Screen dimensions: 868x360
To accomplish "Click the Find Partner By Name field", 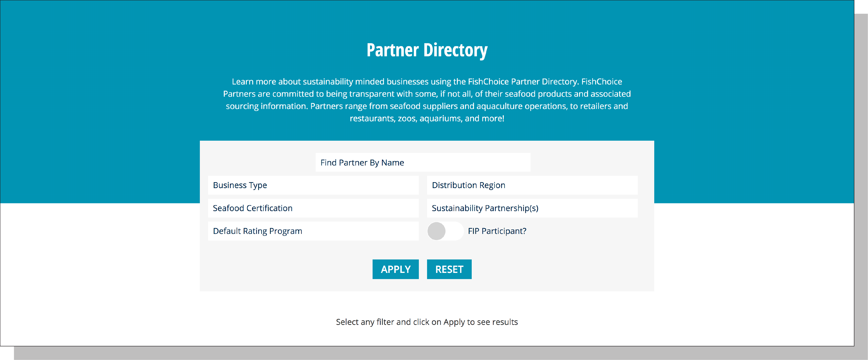I will [422, 163].
